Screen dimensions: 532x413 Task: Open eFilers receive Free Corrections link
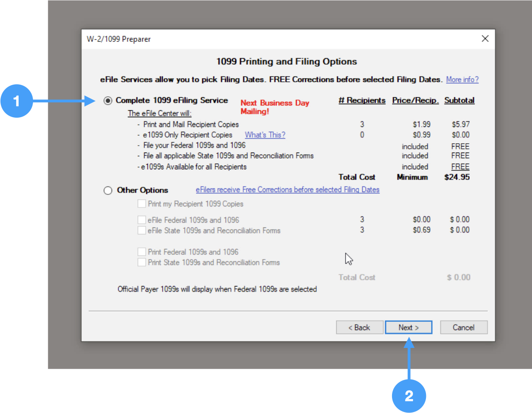(x=287, y=190)
